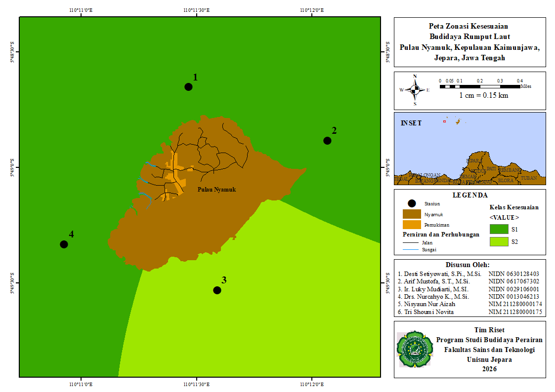Image resolution: width=555 pixels, height=392 pixels.
Task: Click the Stasiun black circle legend symbol
Action: coord(412,203)
